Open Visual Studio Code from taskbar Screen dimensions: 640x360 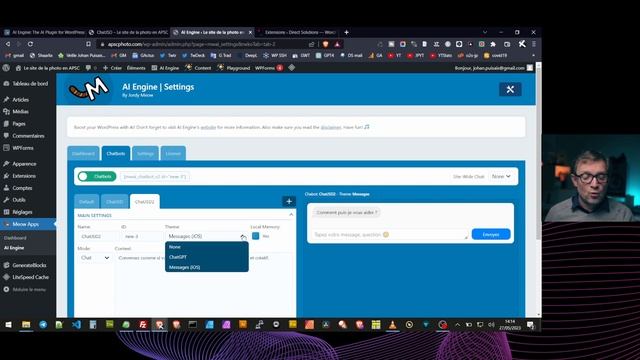[x=76, y=324]
